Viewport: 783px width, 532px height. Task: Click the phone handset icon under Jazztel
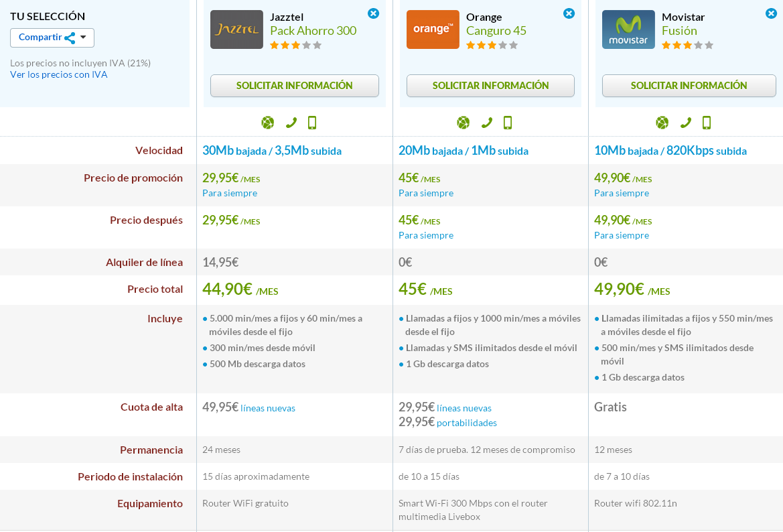(291, 123)
